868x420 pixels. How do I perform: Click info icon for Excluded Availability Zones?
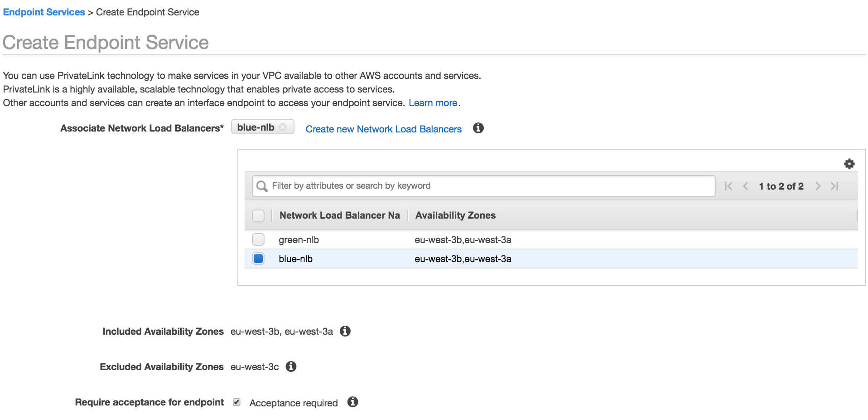pyautogui.click(x=291, y=366)
